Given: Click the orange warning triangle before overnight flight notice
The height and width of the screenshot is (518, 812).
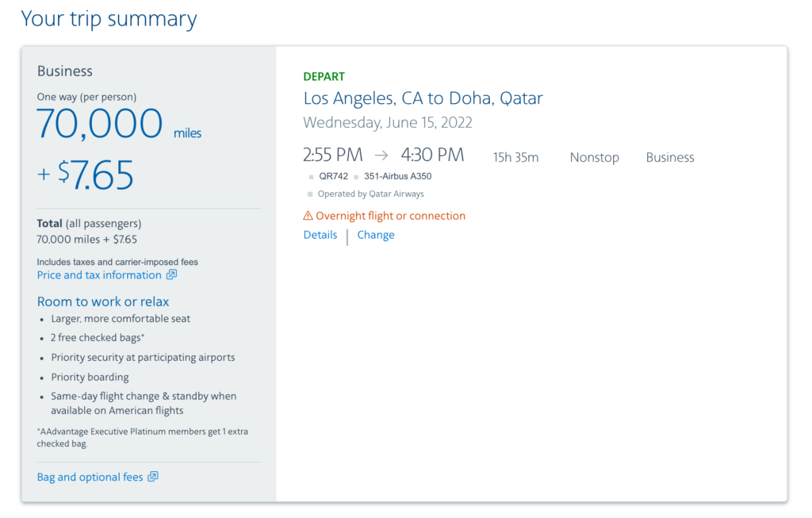Looking at the screenshot, I should click(308, 215).
